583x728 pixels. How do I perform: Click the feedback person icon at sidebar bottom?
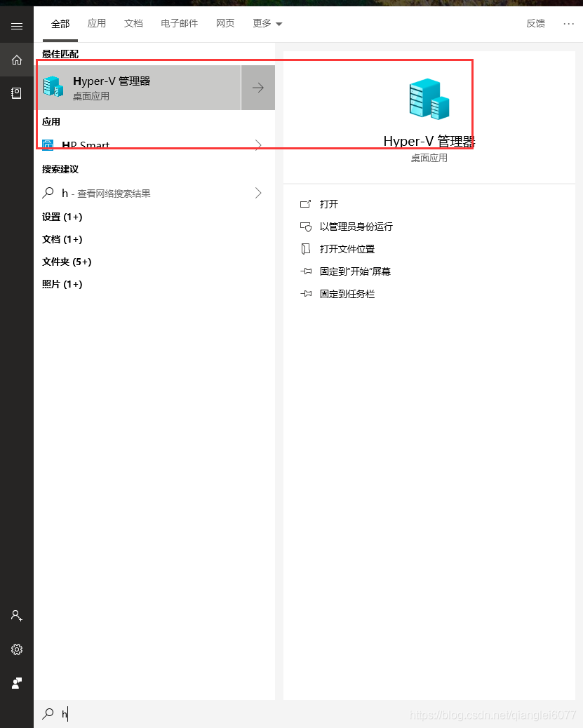tap(17, 683)
